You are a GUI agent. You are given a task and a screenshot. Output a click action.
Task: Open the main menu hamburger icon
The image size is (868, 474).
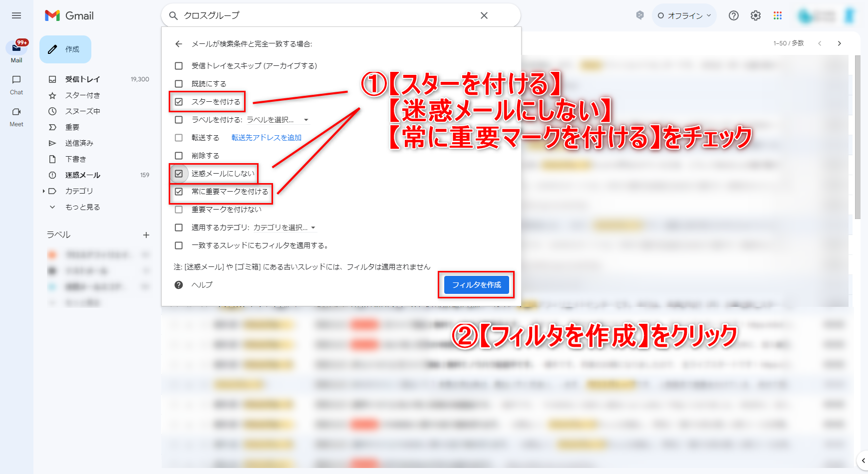coord(16,15)
